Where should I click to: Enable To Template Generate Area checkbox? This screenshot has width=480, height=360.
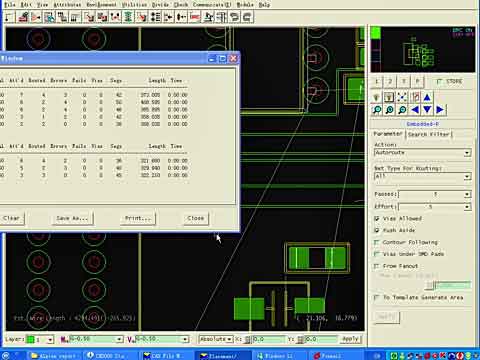click(377, 297)
